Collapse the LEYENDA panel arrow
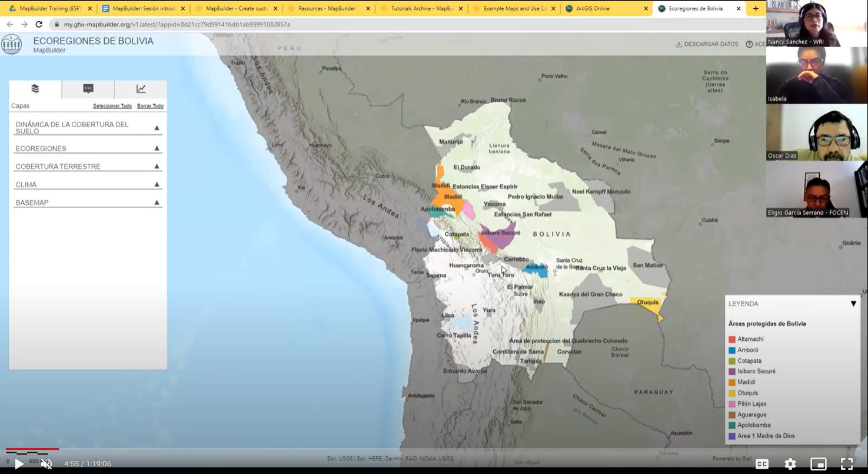The width and height of the screenshot is (868, 474). point(853,303)
